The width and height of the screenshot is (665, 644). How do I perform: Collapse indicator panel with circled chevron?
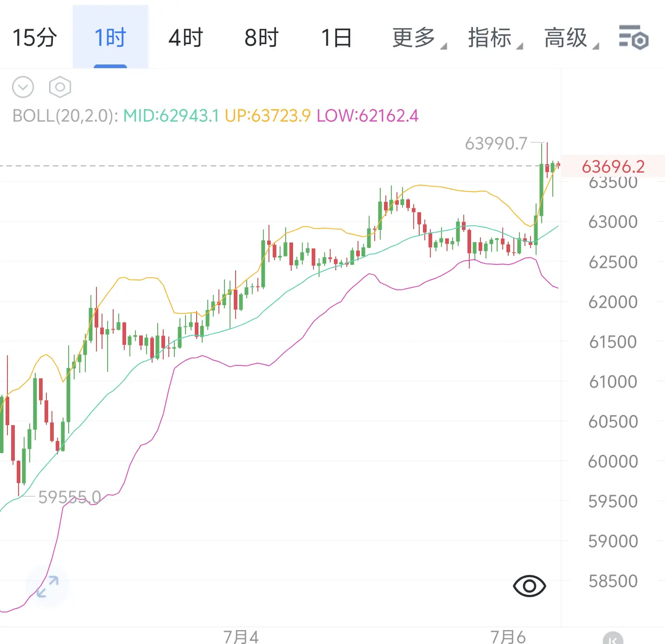coord(23,87)
